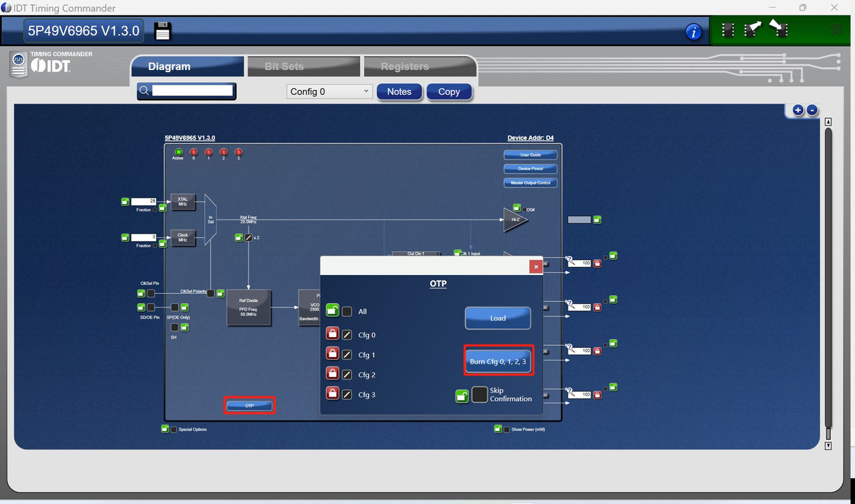The width and height of the screenshot is (855, 504).
Task: Click the green Active status LED
Action: (178, 152)
